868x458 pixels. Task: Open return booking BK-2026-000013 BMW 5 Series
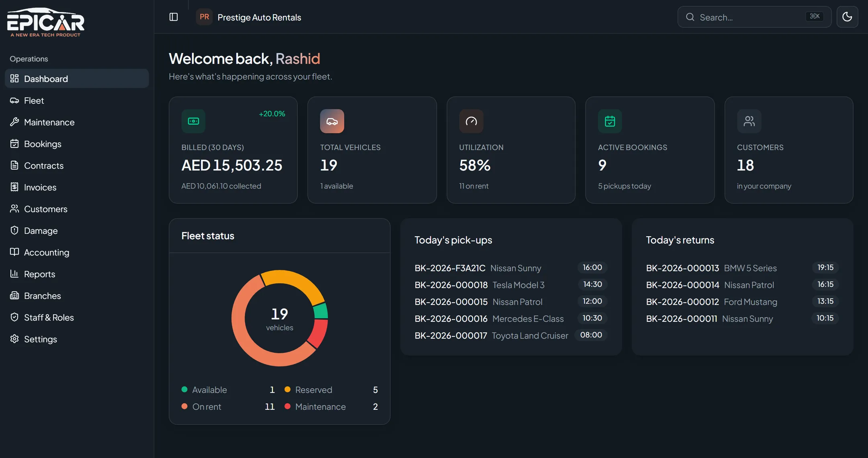[x=742, y=268]
